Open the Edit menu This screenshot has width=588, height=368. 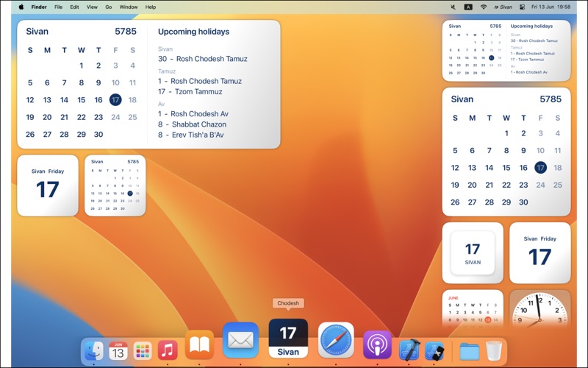74,7
